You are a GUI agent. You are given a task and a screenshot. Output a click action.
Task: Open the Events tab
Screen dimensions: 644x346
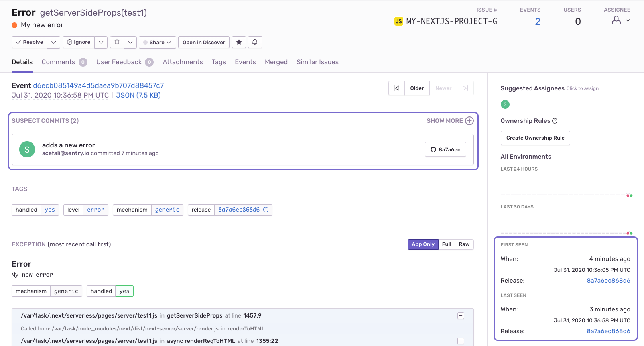coord(245,62)
